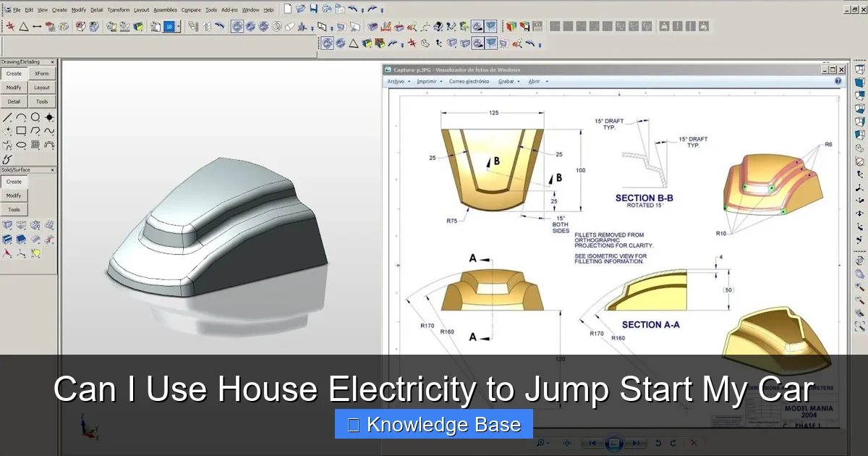Select the Circle tool in Drawing/Detailing palette
Screen dimensions: 868x456
[35, 117]
